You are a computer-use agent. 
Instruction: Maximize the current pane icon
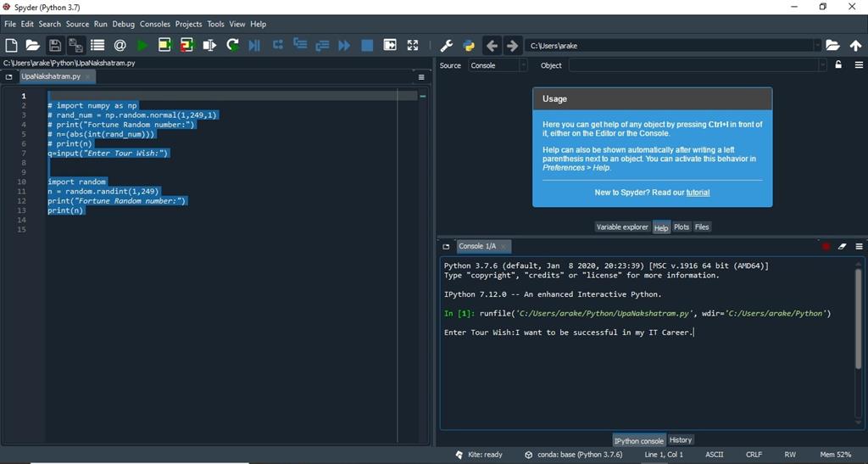(x=413, y=45)
